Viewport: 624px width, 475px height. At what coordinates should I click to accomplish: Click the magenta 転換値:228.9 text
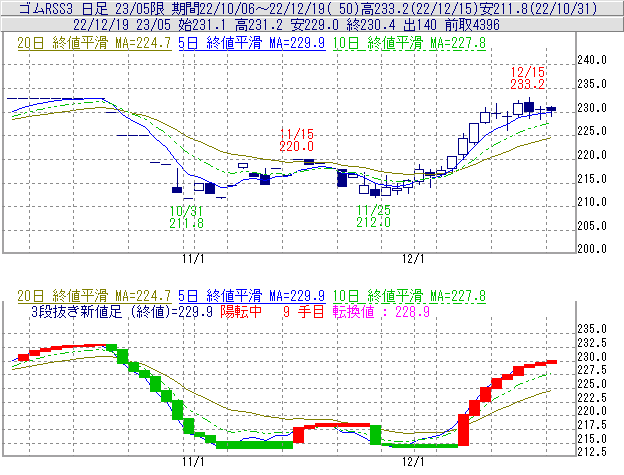tap(381, 311)
